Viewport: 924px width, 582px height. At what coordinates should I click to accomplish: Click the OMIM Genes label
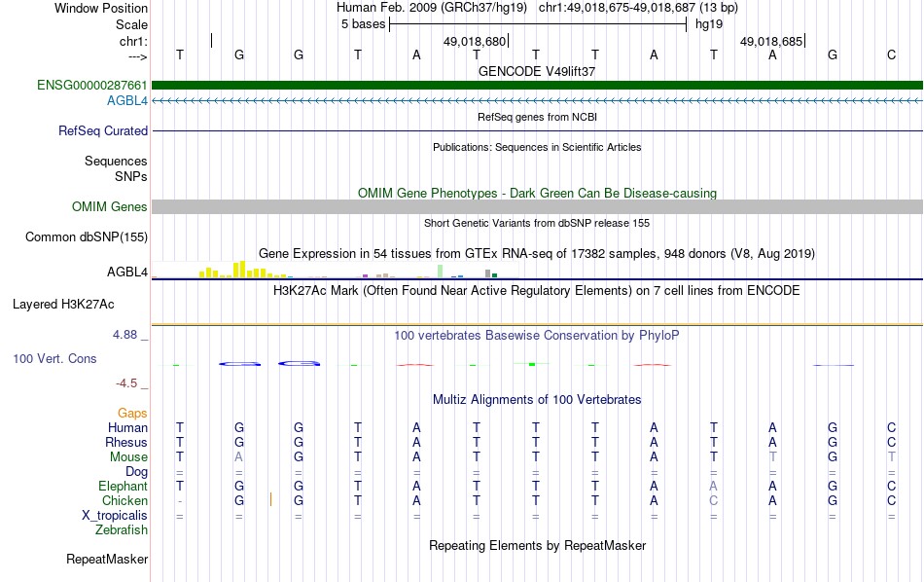coord(110,207)
